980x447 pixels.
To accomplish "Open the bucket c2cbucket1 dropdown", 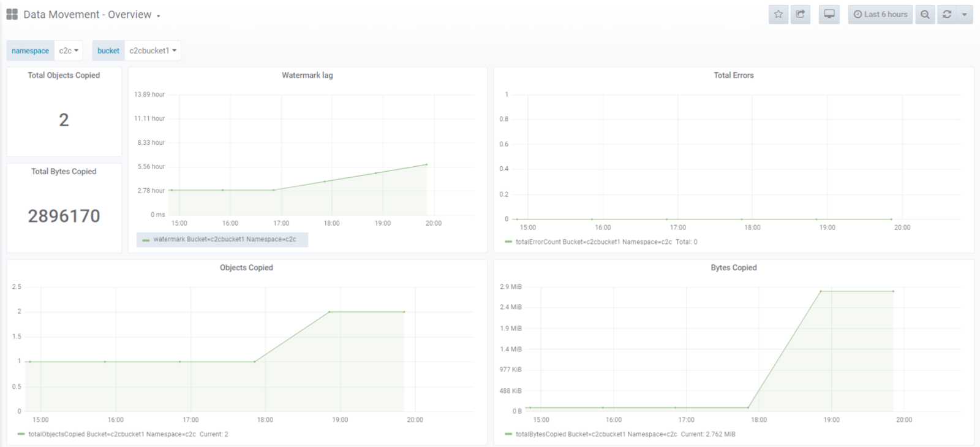I will coord(153,51).
